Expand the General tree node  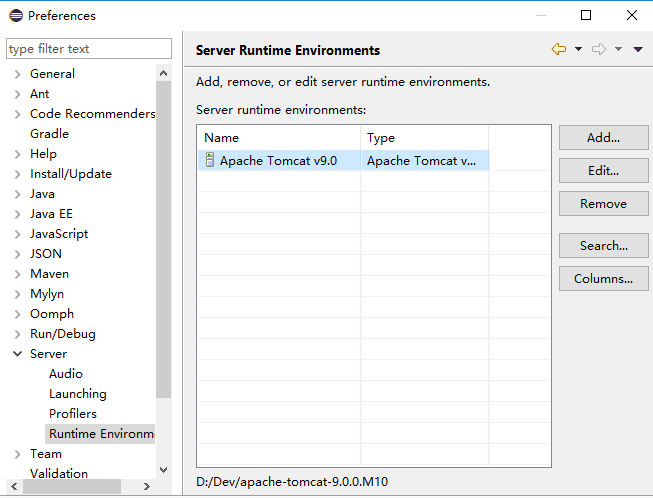(17, 74)
